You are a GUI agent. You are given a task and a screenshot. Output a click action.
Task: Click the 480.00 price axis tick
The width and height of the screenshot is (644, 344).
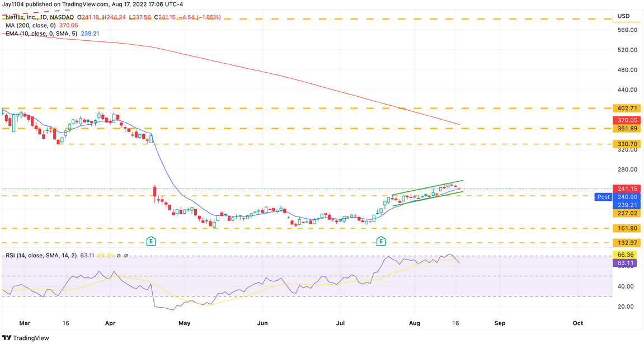627,70
